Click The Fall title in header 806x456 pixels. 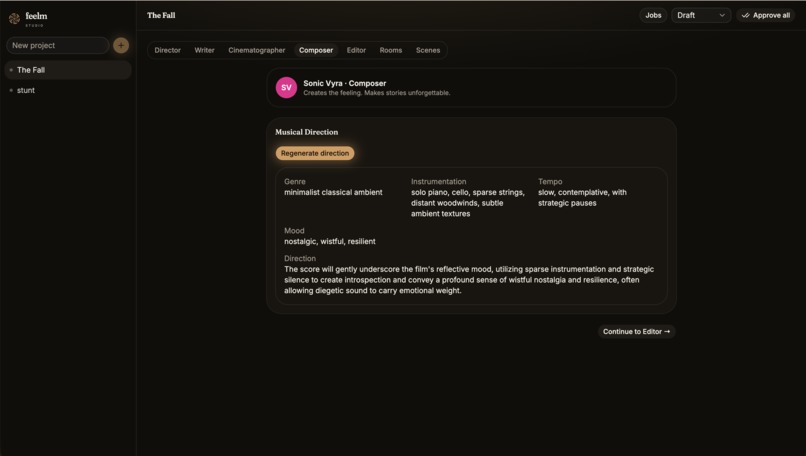[x=161, y=15]
